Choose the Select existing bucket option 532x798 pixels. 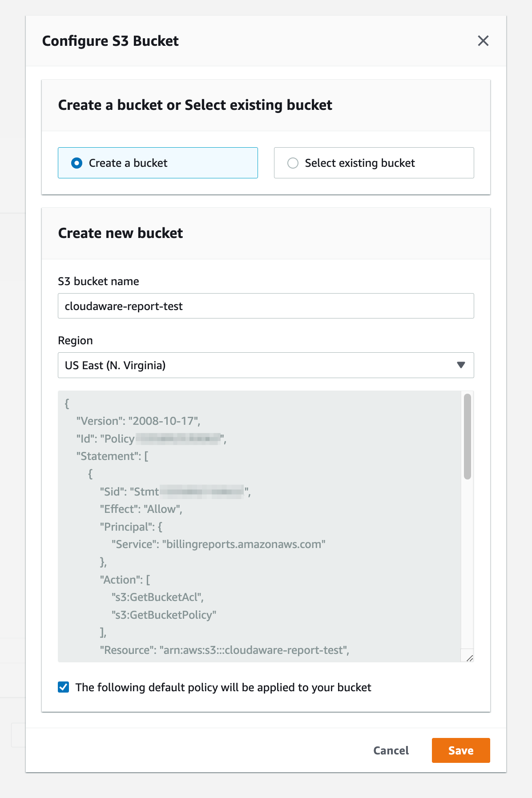(x=293, y=163)
